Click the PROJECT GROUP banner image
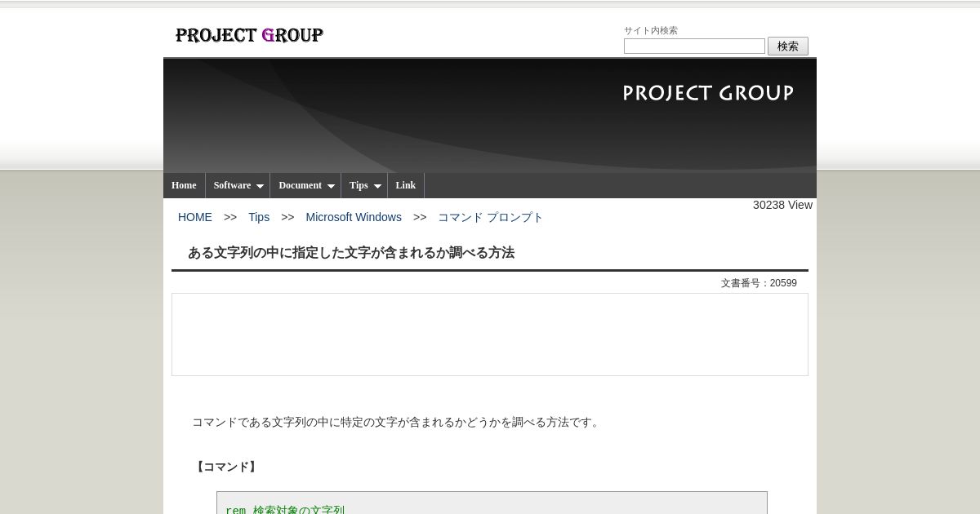The width and height of the screenshot is (980, 514). (490, 115)
